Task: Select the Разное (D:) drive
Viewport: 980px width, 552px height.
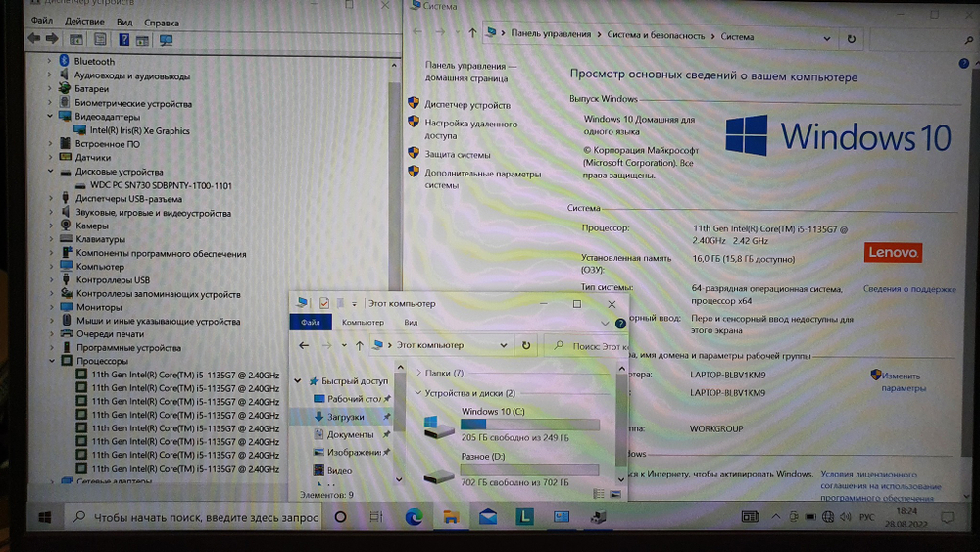Action: [512, 470]
